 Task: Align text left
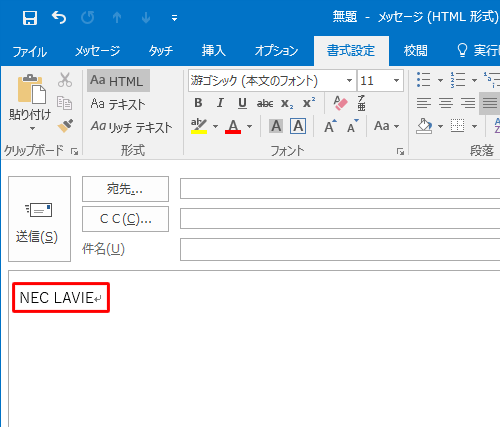(424, 103)
